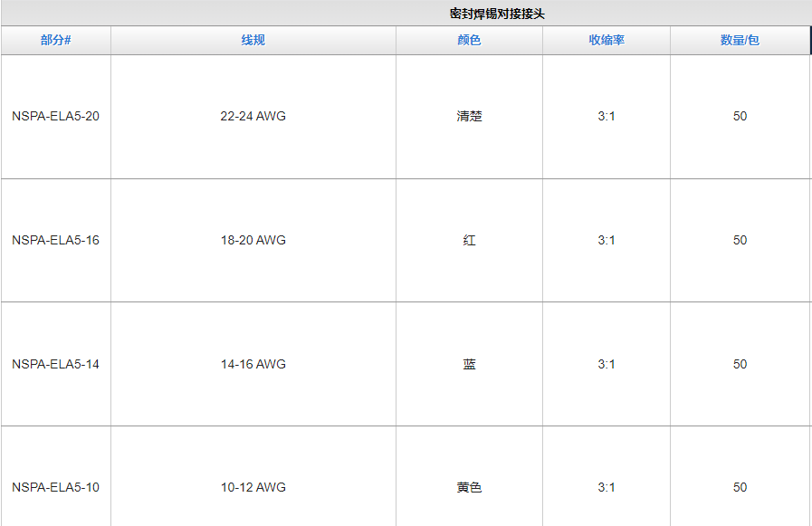Click the 3:1 ratio in NSPA-ELA5-14 row
Image resolution: width=812 pixels, height=526 pixels.
(x=607, y=364)
